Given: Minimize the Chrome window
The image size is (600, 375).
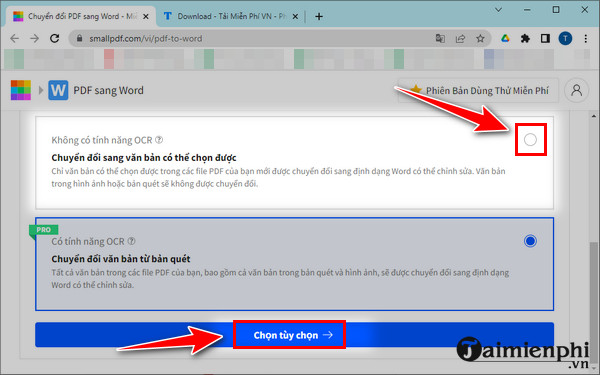Looking at the screenshot, I should (527, 10).
